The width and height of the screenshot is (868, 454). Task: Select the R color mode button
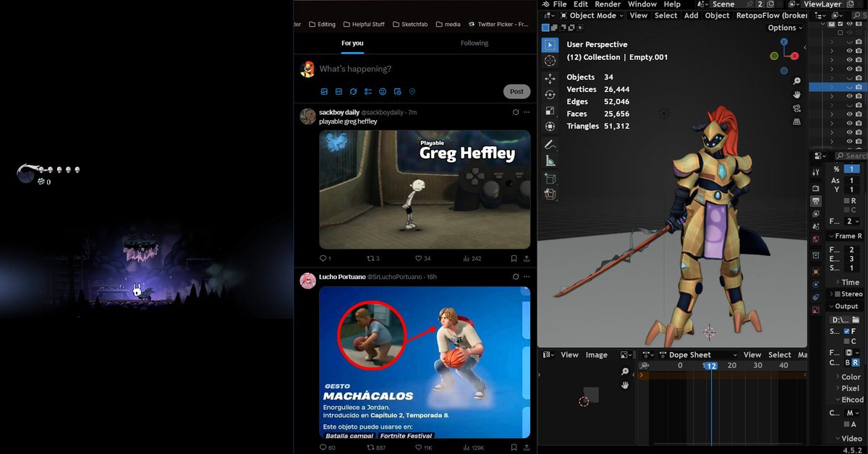856,363
